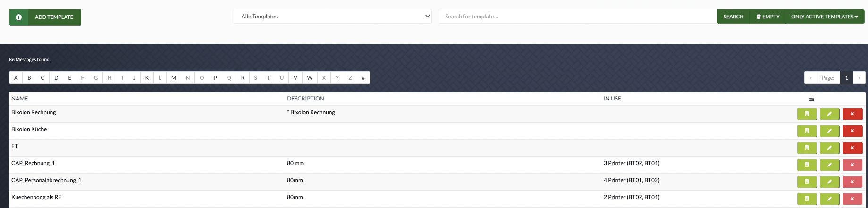This screenshot has width=868, height=208.
Task: Go to next page arrow
Action: pos(859,78)
